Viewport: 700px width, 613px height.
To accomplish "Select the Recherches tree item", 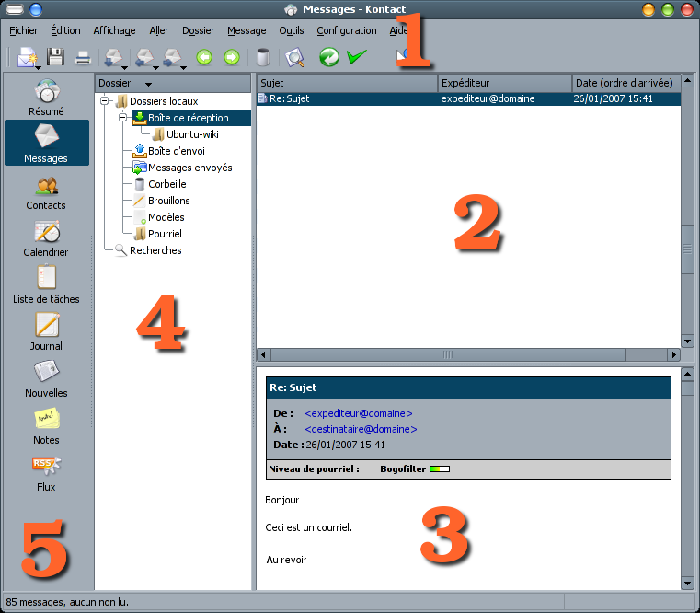I will click(x=155, y=250).
